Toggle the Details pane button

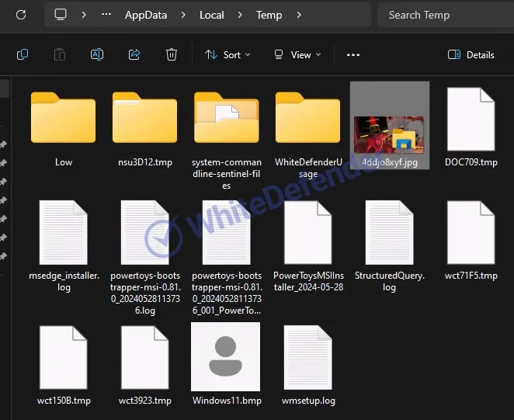coord(471,54)
